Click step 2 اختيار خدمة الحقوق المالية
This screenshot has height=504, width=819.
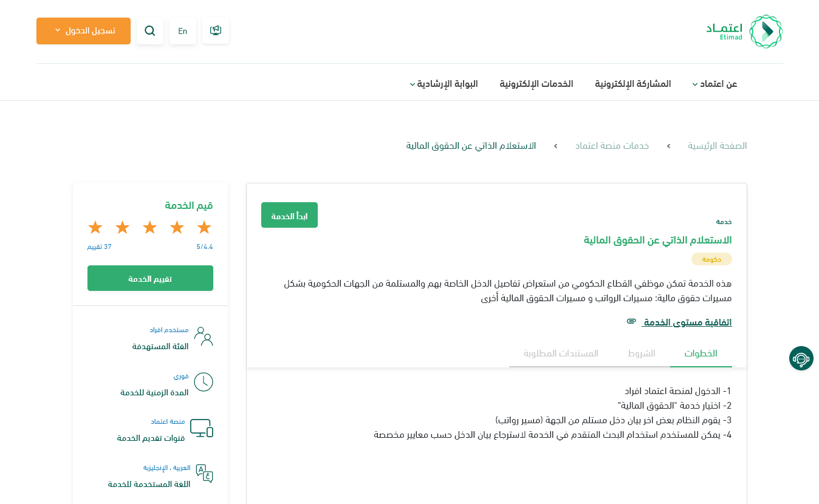tap(674, 406)
